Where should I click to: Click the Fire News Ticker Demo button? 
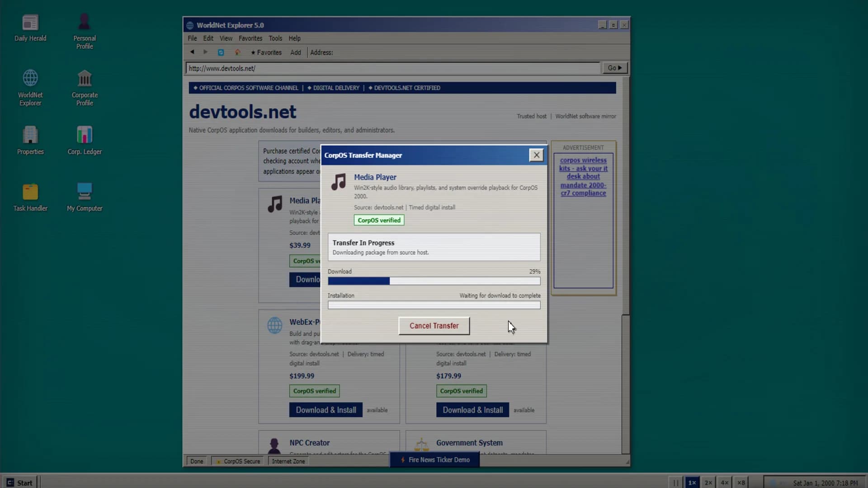tap(435, 460)
